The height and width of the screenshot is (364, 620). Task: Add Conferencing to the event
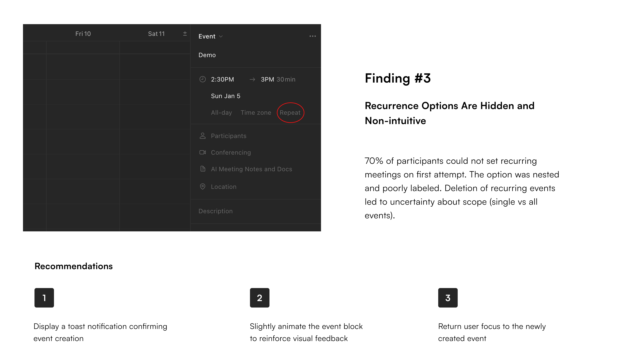[x=231, y=152]
